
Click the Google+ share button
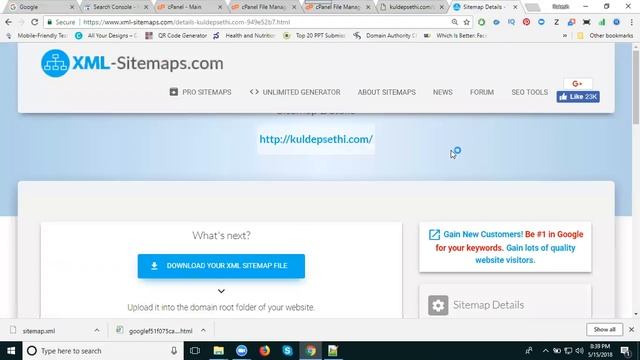tap(577, 84)
